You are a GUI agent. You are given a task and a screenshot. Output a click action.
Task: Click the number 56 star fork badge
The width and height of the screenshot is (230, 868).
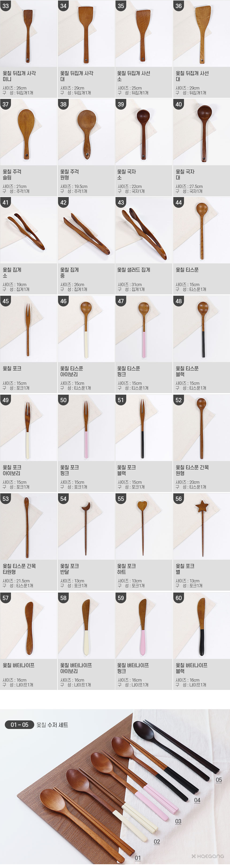pyautogui.click(x=178, y=499)
